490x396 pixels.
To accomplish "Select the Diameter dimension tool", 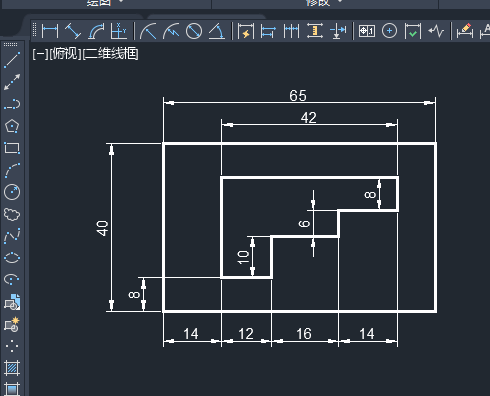I will tap(194, 31).
